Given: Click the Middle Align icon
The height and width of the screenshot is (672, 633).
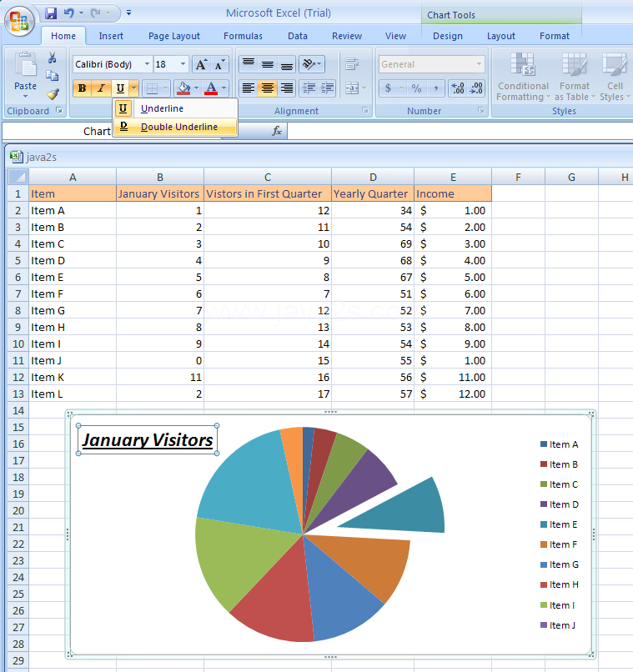Looking at the screenshot, I should click(268, 64).
